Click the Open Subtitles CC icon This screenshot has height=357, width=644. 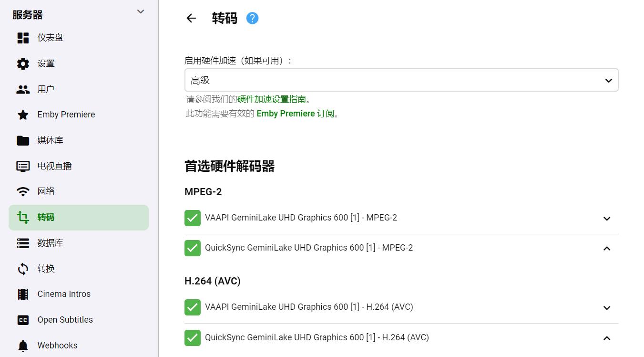(x=23, y=320)
